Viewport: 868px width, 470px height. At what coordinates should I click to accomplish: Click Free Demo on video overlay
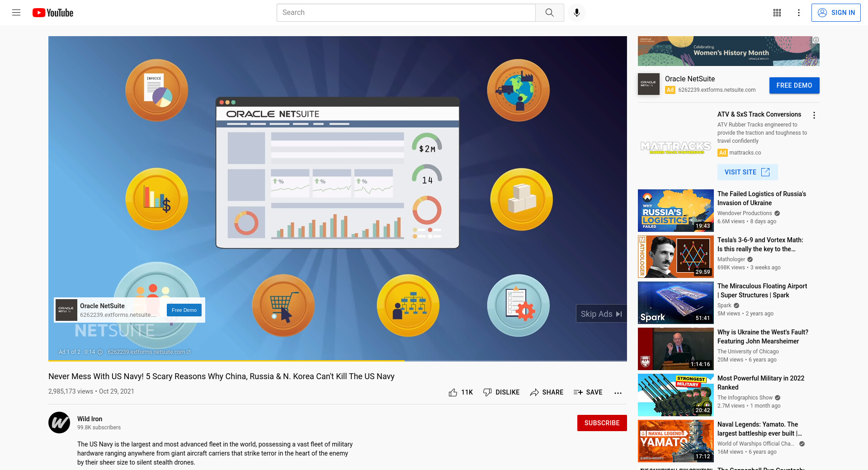click(184, 310)
